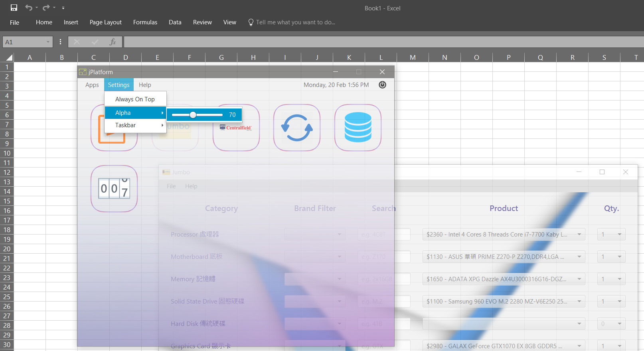Viewport: 644px width, 351px height.
Task: Open the Hard Disk row quantity dropdown
Action: (x=611, y=324)
